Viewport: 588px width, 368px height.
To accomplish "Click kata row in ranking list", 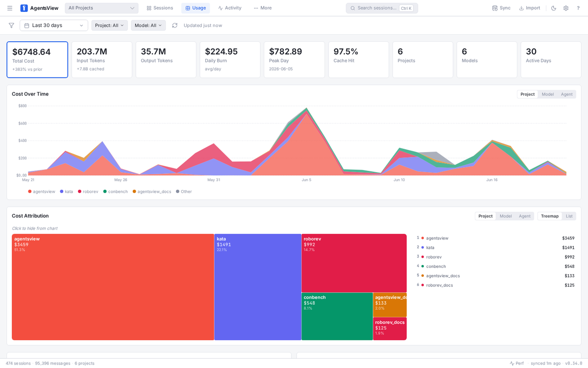I will [495, 247].
